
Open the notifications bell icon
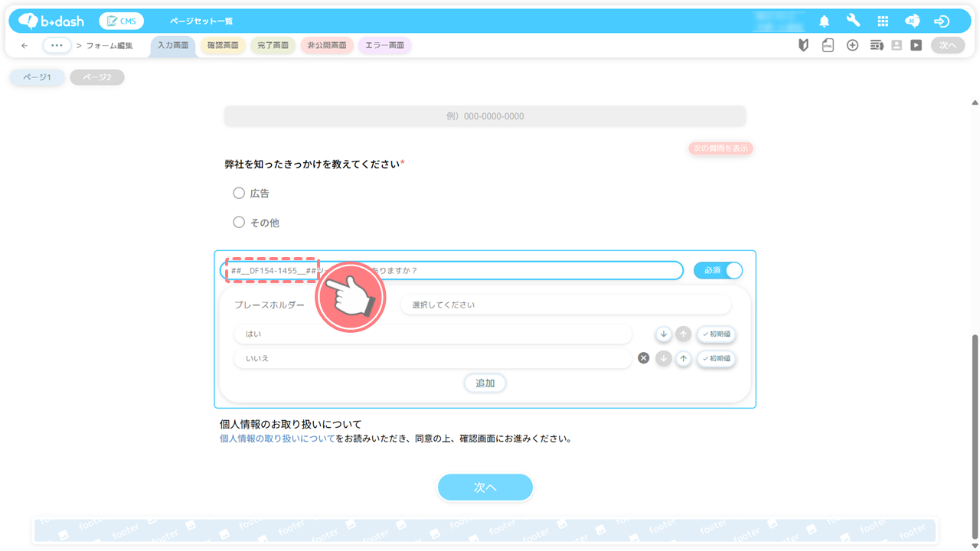tap(824, 21)
